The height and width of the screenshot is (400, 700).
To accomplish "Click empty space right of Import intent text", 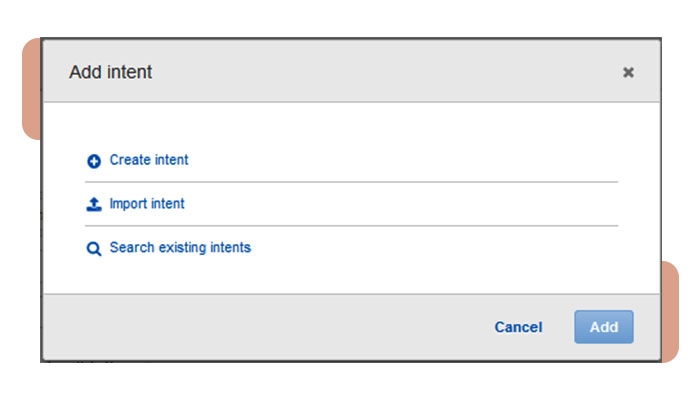I will 400,204.
